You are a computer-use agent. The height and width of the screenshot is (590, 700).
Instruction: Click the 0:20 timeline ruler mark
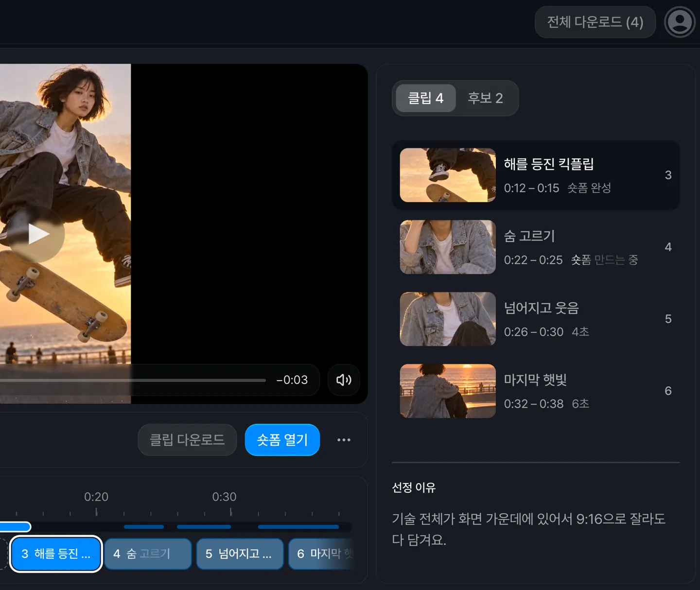tap(96, 497)
